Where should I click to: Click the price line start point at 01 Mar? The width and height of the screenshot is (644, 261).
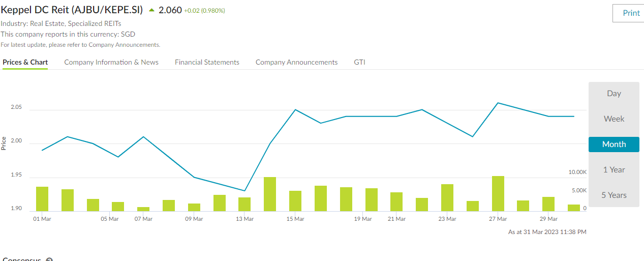(42, 150)
